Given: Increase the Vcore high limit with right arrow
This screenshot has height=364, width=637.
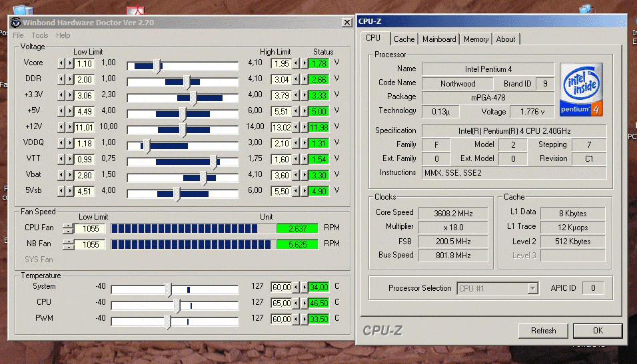Looking at the screenshot, I should [305, 63].
